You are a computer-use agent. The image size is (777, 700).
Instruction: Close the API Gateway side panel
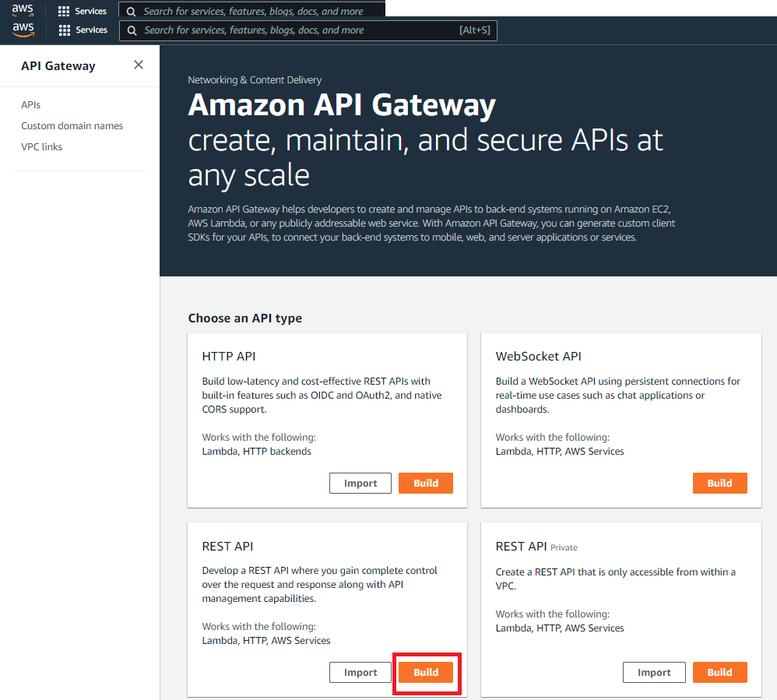click(x=139, y=65)
